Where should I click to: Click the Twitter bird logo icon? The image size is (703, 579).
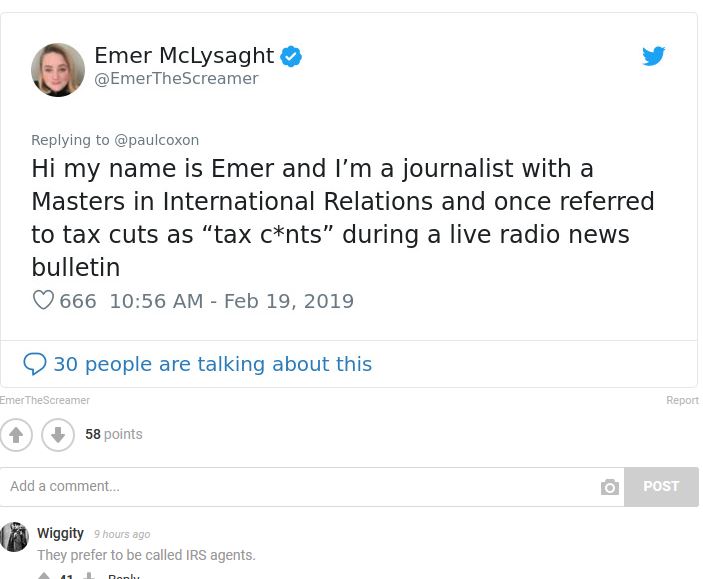653,56
